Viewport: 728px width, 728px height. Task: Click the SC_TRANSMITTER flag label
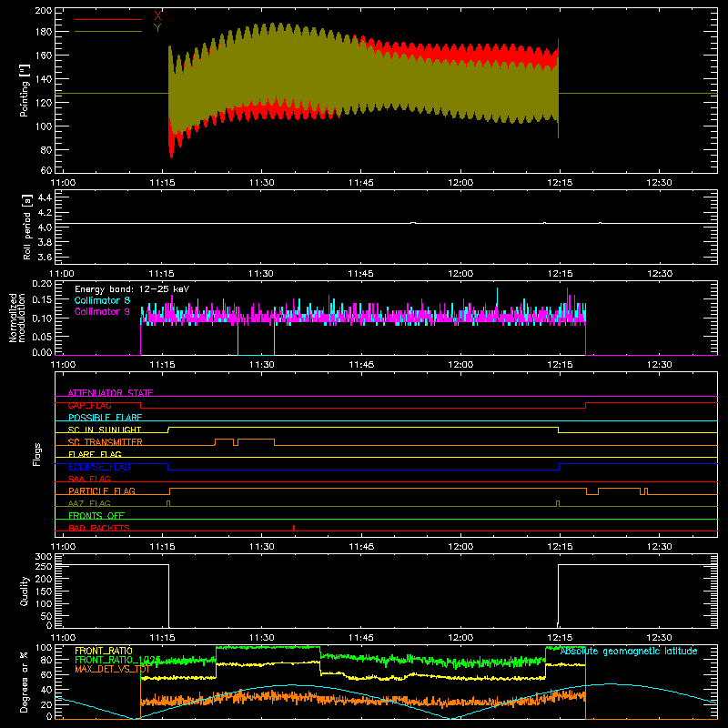click(x=105, y=442)
